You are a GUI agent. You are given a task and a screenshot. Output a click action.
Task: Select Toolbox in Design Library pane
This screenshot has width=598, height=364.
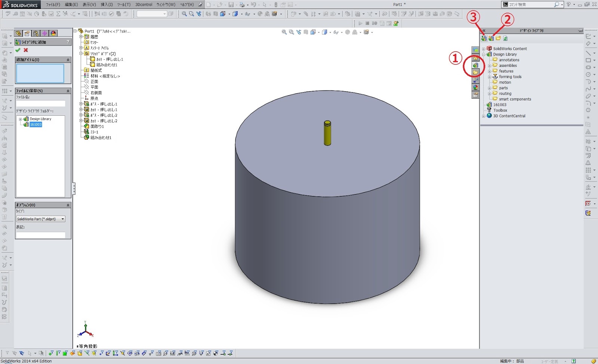(500, 110)
